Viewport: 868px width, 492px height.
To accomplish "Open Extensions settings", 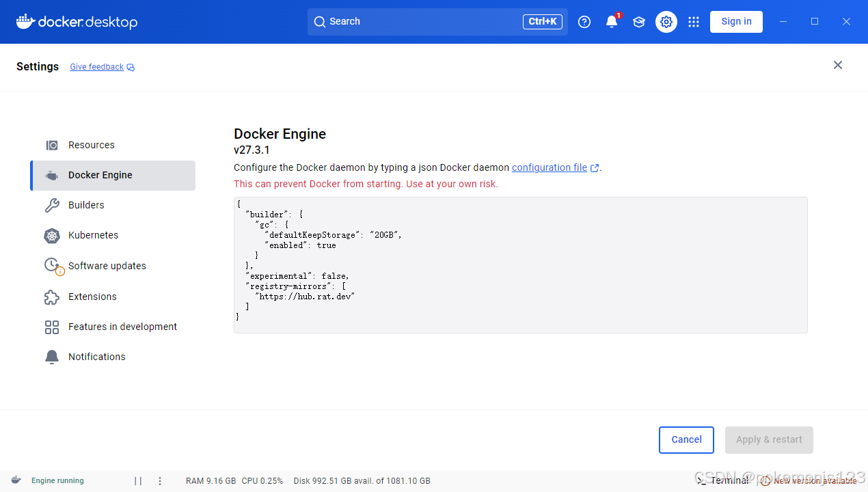I will (x=113, y=297).
